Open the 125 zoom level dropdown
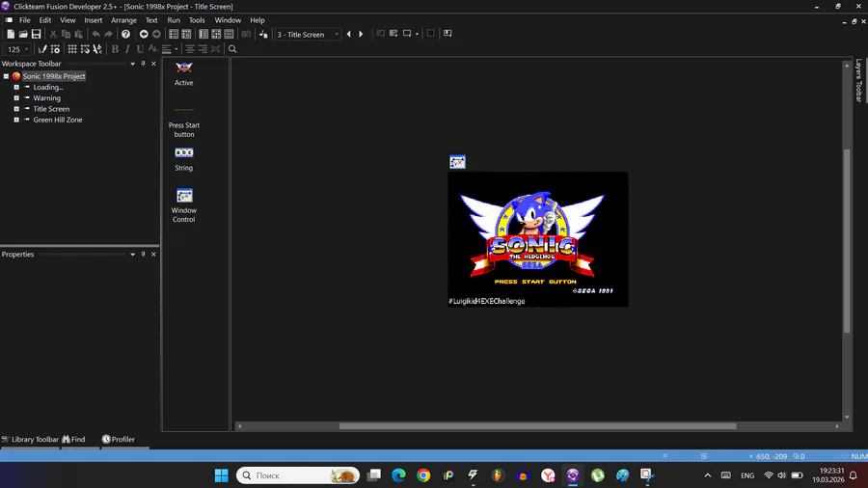This screenshot has height=488, width=868. pyautogui.click(x=27, y=49)
